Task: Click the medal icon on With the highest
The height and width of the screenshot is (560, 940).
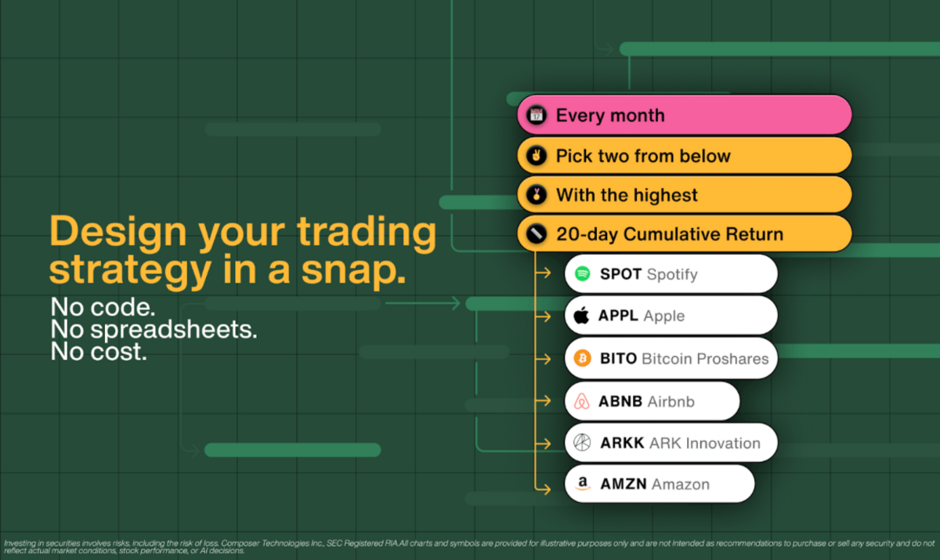Action: tap(537, 194)
